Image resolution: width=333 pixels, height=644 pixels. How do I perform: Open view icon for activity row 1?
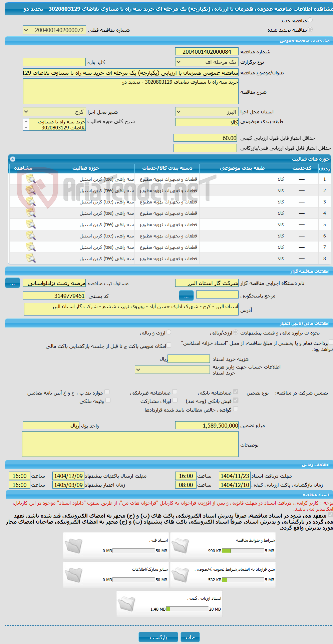[31, 179]
